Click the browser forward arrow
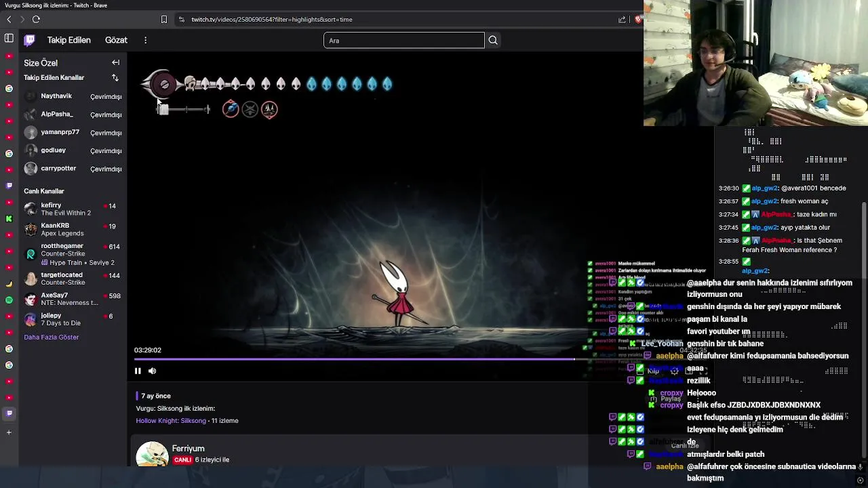Screen dimensions: 868x488 [x=22, y=20]
